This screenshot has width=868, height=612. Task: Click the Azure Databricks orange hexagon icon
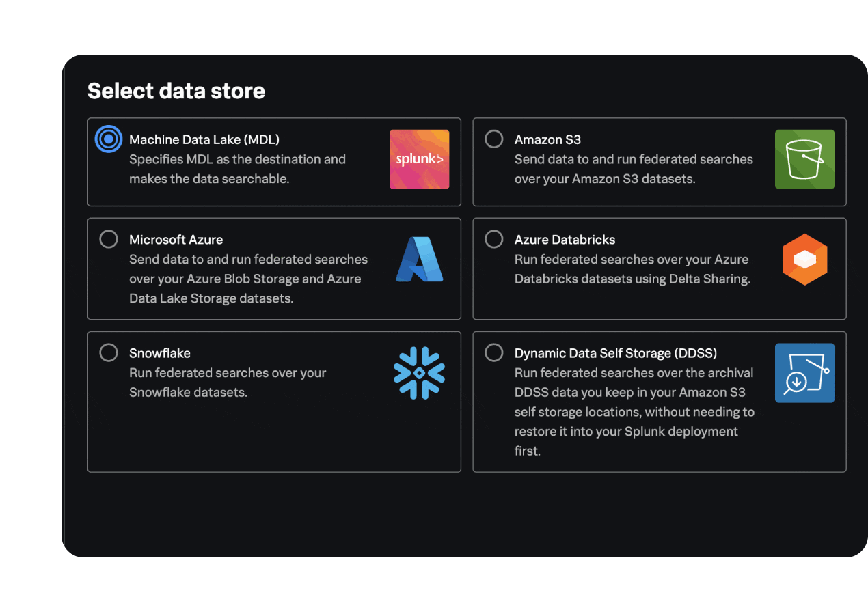click(805, 260)
